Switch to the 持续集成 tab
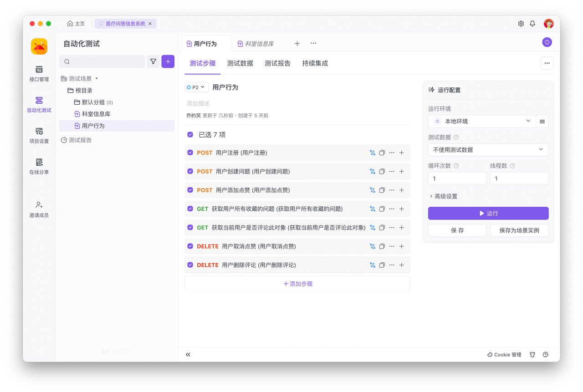The width and height of the screenshot is (583, 392). [315, 63]
